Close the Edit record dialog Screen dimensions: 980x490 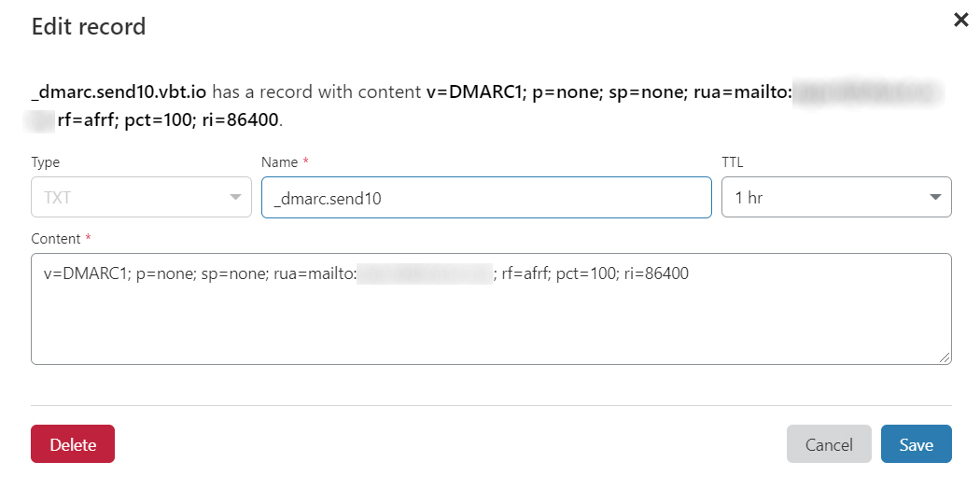(x=960, y=20)
